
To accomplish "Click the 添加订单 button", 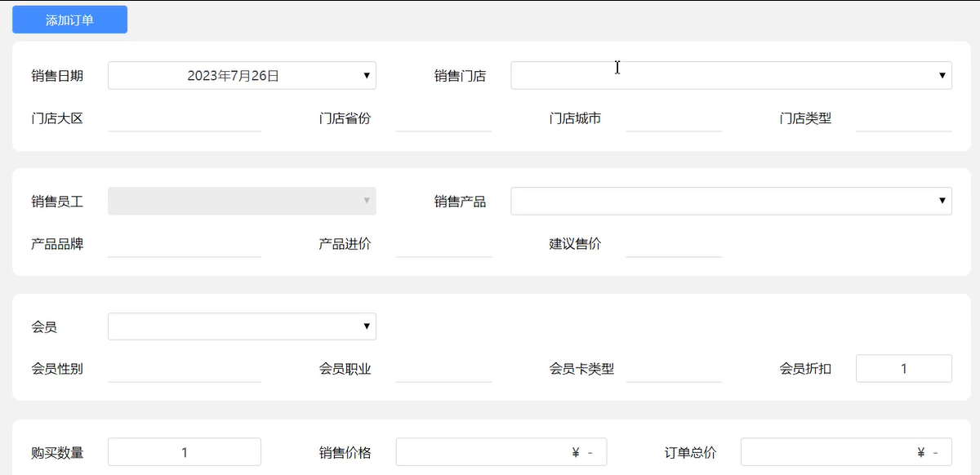I will coord(69,20).
